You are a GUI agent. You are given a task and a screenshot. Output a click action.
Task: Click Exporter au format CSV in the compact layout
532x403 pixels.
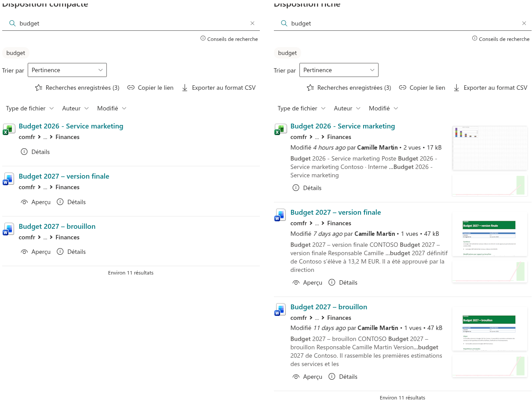click(219, 88)
